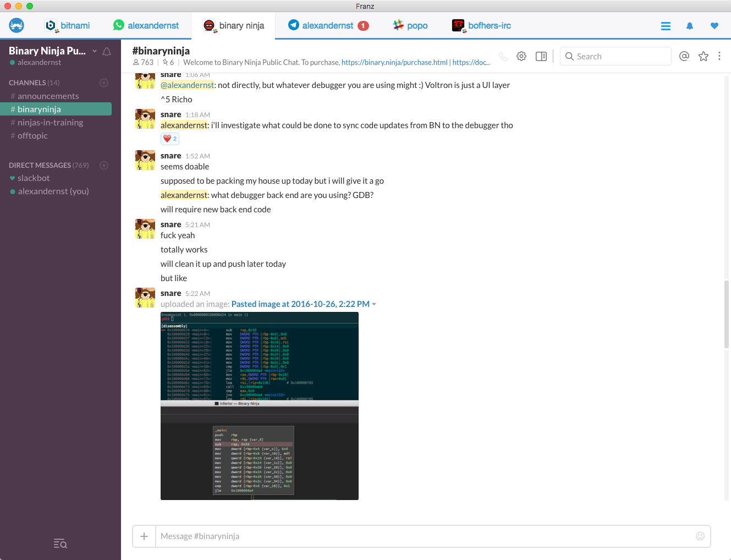Open the uploaded debugger screenshot thumbnail
731x560 pixels.
pos(260,406)
